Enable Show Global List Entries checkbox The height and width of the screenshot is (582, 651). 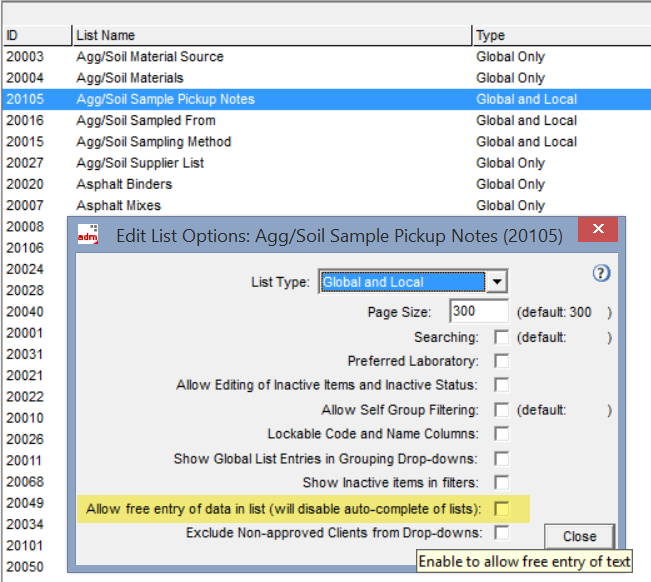pyautogui.click(x=502, y=458)
